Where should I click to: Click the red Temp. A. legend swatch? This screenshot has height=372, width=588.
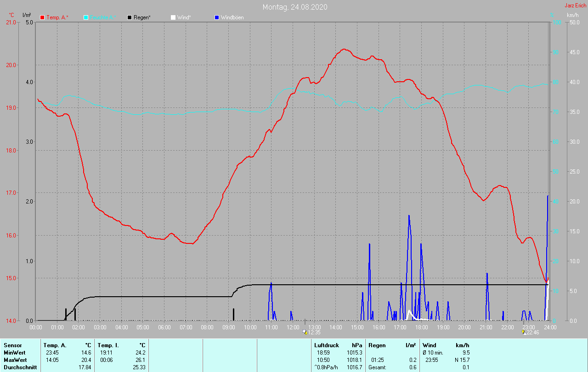point(42,17)
